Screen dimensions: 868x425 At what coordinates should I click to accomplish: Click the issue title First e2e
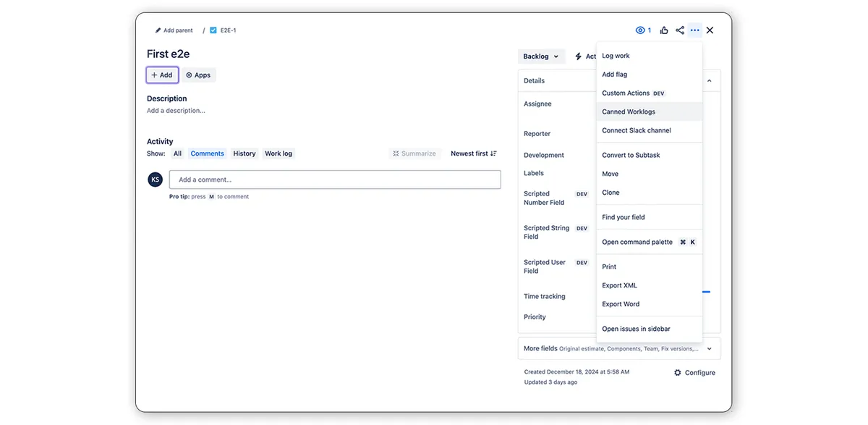point(169,54)
